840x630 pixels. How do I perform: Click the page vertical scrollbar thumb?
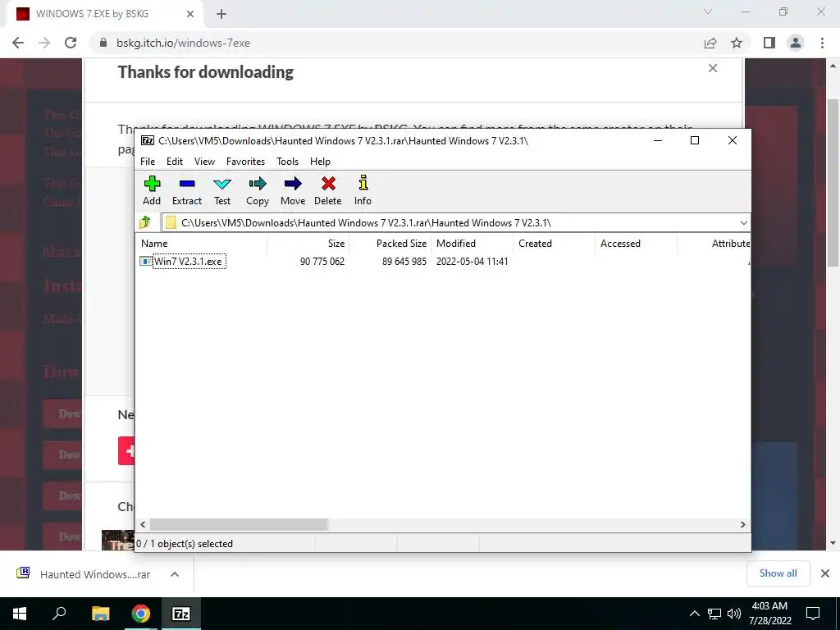tap(833, 182)
